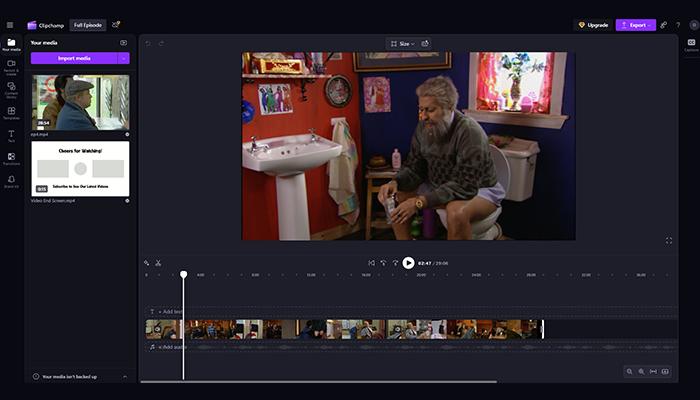Image resolution: width=700 pixels, height=400 pixels.
Task: Click the white end handle of timeline clip
Action: 543,329
